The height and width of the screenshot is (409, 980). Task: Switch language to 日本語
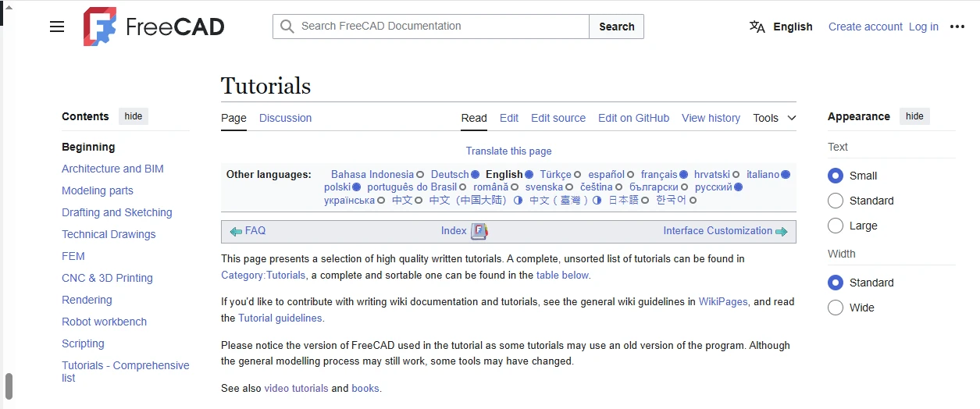(624, 200)
